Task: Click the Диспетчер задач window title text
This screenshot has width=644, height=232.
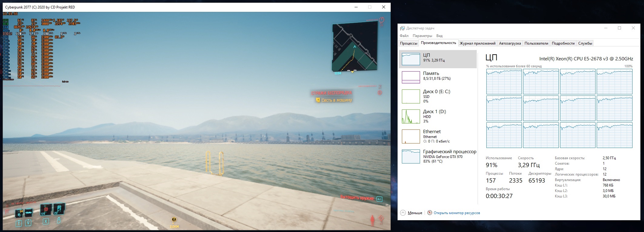Action: 420,28
